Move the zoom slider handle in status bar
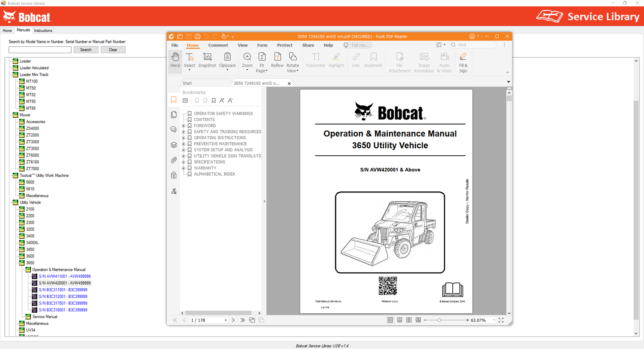The image size is (644, 349). (x=439, y=320)
